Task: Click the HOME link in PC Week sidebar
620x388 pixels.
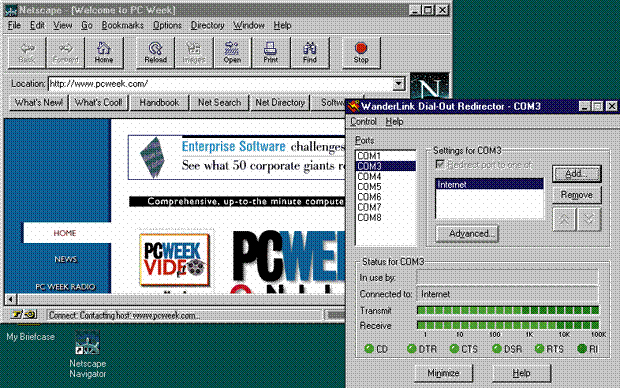Action: click(65, 233)
